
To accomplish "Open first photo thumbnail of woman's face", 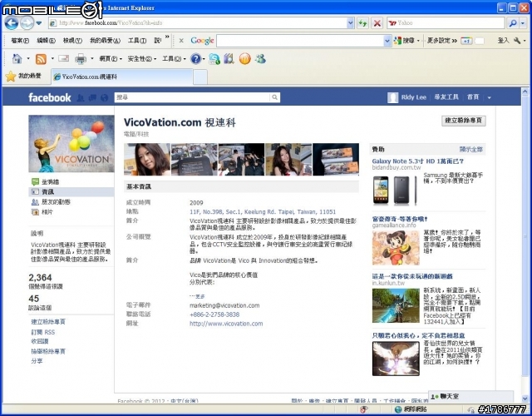I will 147,159.
